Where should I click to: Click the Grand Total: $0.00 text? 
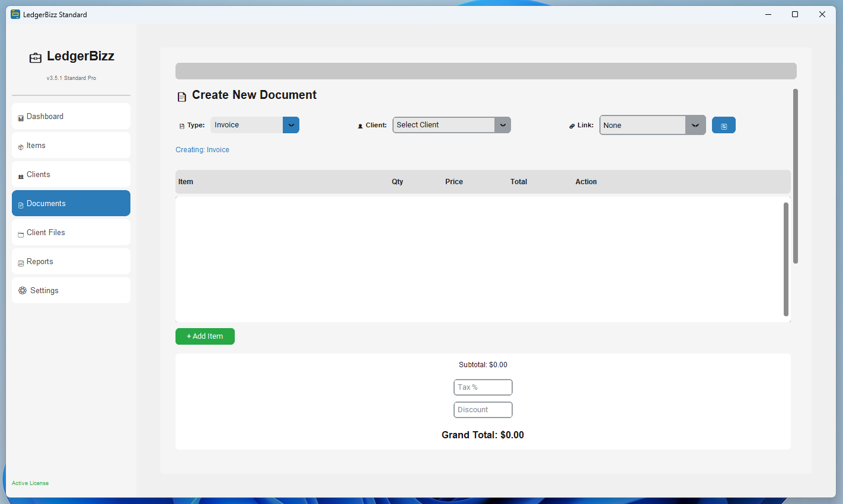(483, 435)
